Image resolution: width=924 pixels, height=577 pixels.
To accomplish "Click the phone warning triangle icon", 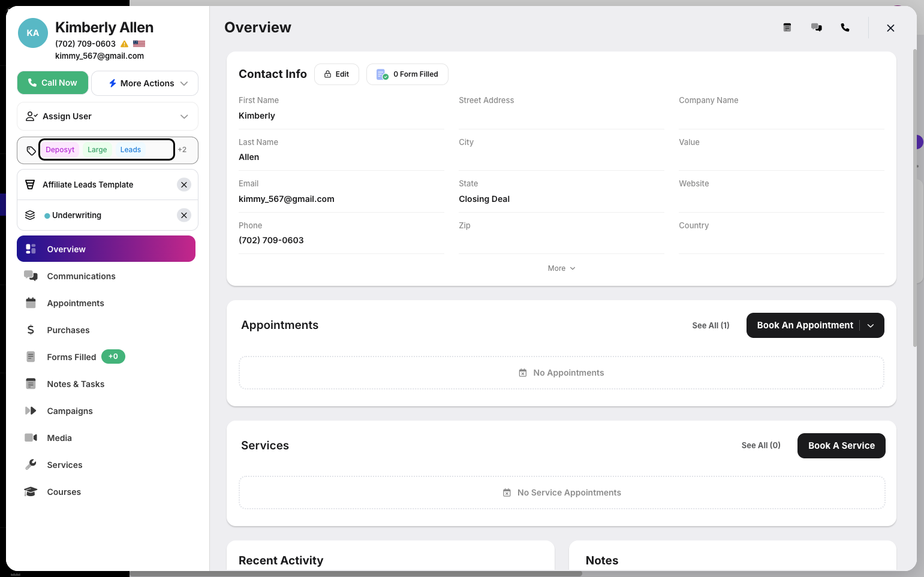I will click(125, 44).
